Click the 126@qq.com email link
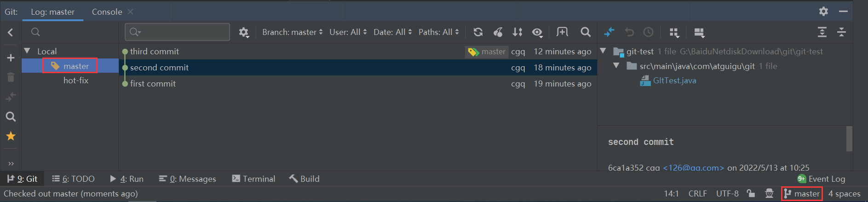Screen dimensions: 868x202 [693, 168]
